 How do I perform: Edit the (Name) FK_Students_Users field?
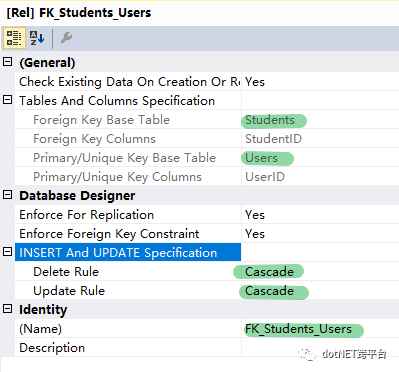point(320,328)
